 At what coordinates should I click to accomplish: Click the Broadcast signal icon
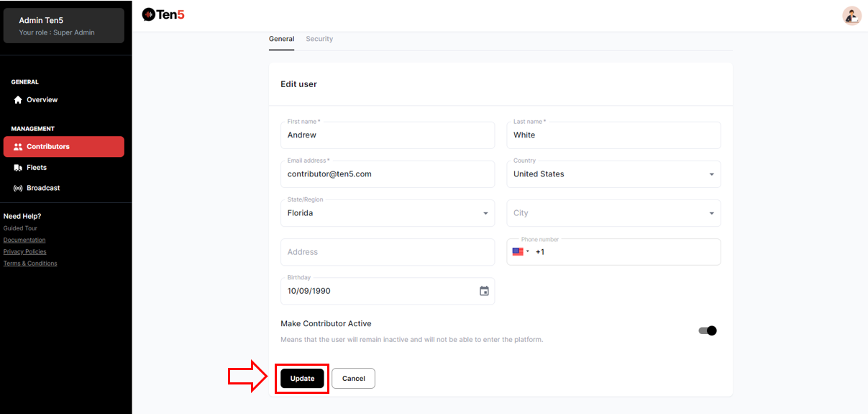[x=18, y=188]
